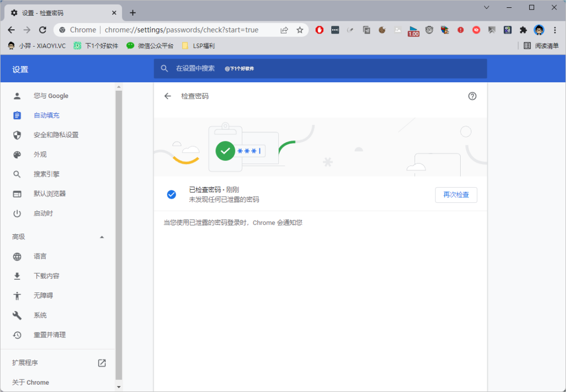Open LSP福利 bookmark folder

click(199, 46)
